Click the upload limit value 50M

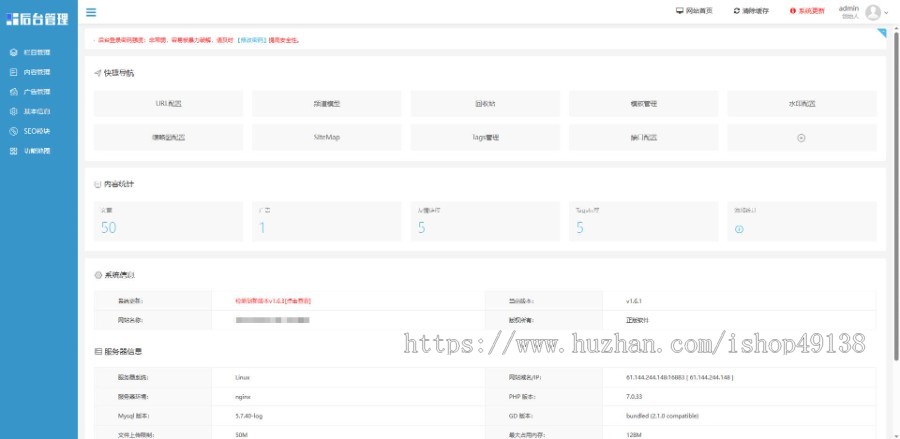pos(241,435)
